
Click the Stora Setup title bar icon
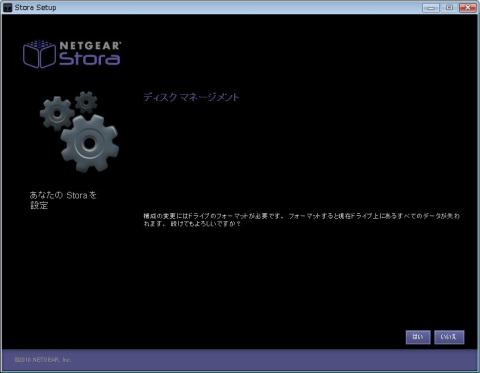click(x=7, y=8)
